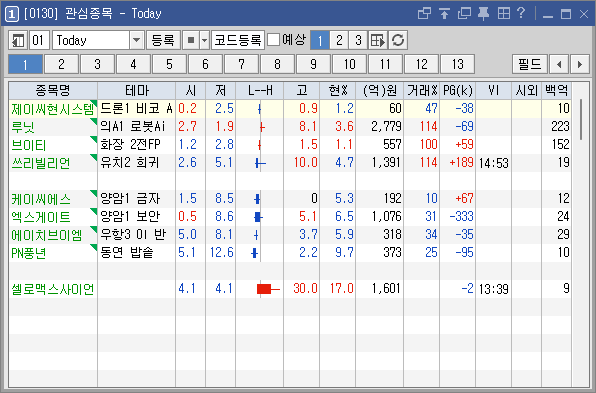596x393 pixels.
Task: Select watchlist tab 4
Action: [133, 64]
